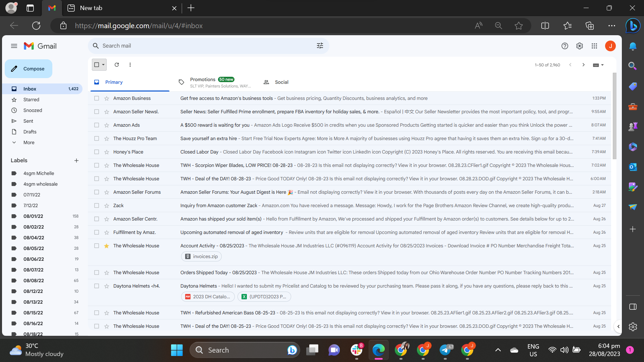The width and height of the screenshot is (644, 362).
Task: Toggle Edge split screen icon
Action: point(545,26)
